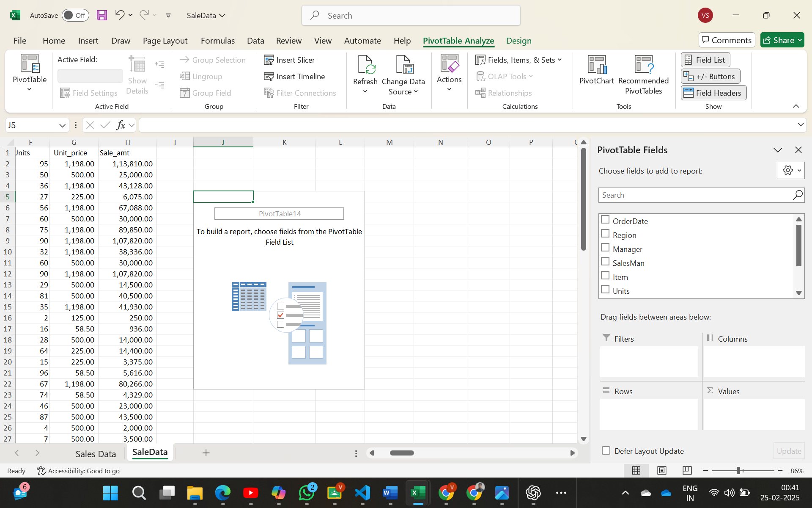The image size is (812, 508).
Task: Select the Sales Data sheet tab
Action: click(x=96, y=453)
